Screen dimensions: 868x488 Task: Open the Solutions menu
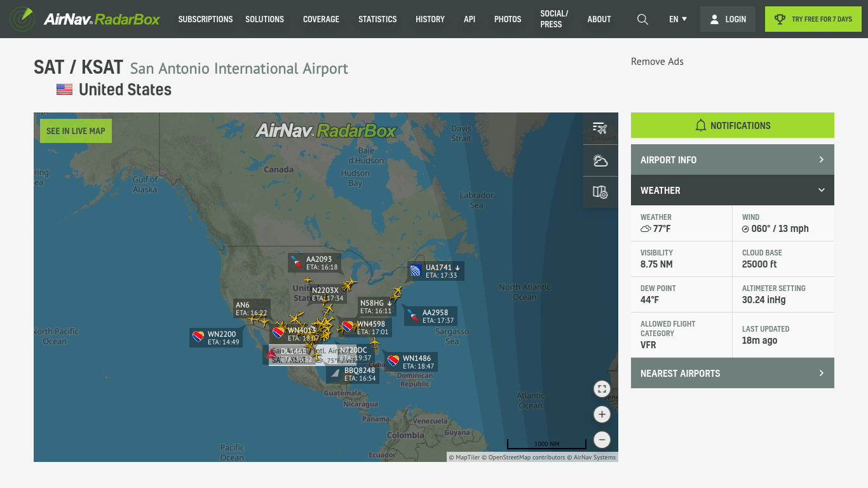click(264, 19)
